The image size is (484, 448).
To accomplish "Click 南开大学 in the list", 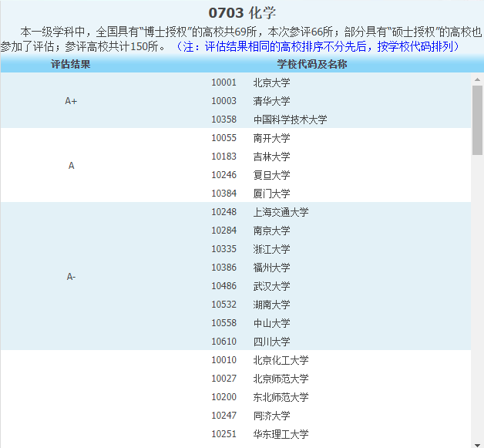I will point(271,138).
